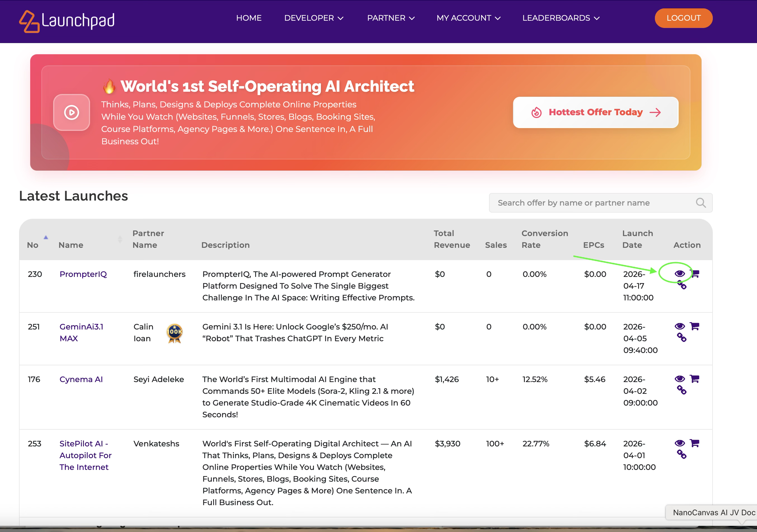View PrompterIQ offer with eye icon
Viewport: 757px width, 532px height.
680,274
